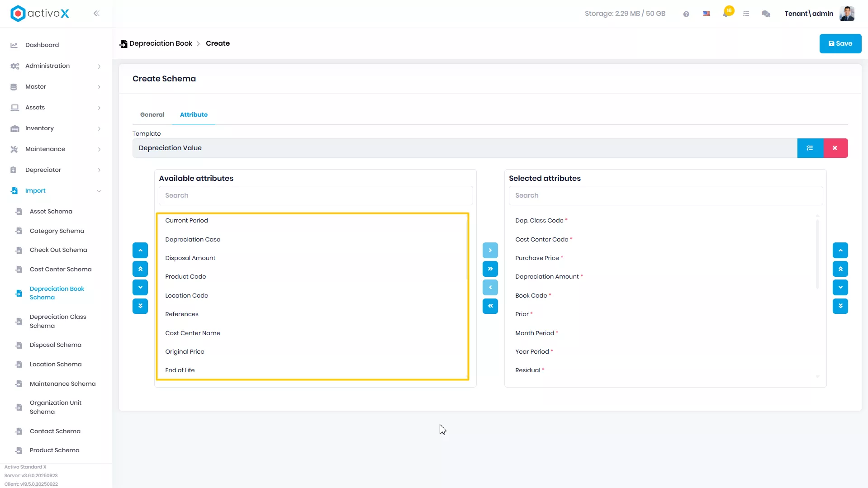This screenshot has height=488, width=868.
Task: Expand the Depreciator menu
Action: [56, 170]
